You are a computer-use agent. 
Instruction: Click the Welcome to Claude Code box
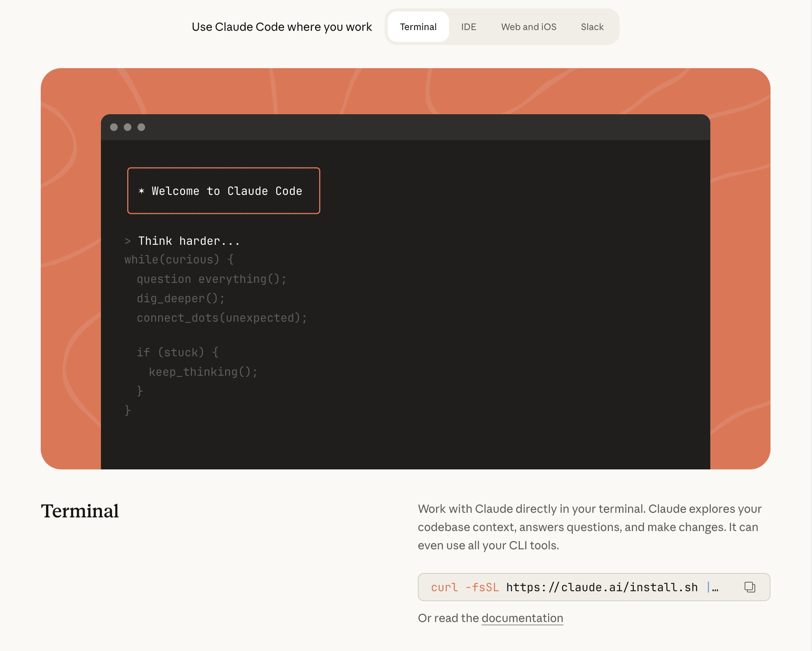(x=224, y=191)
